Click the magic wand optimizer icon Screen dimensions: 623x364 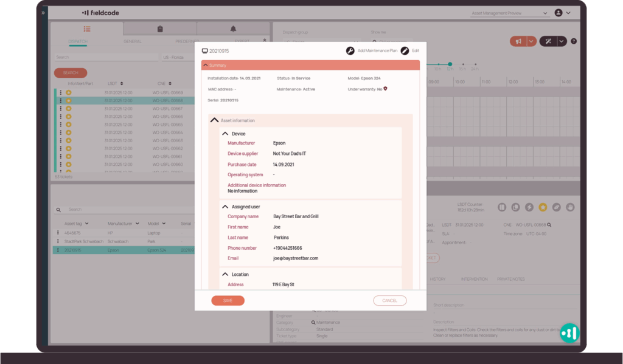coord(548,41)
